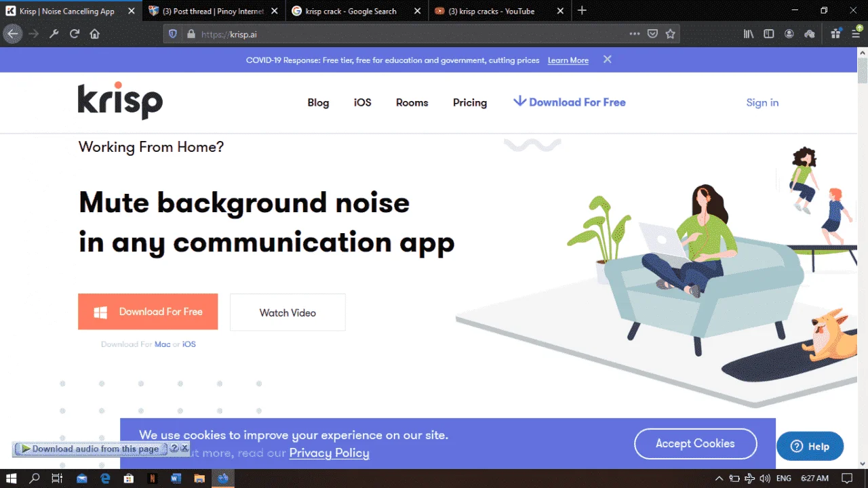Click Download audio from this page button
868x488 pixels.
coord(90,449)
